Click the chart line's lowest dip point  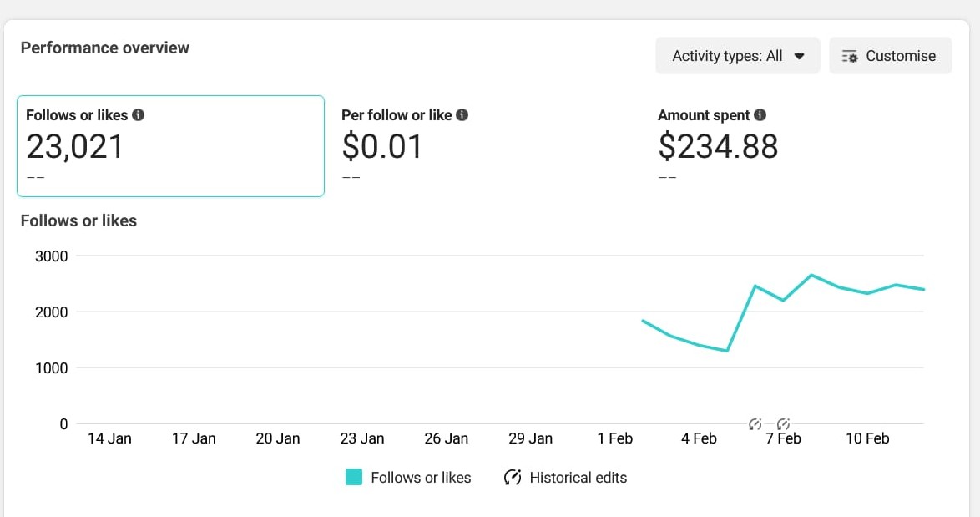[727, 351]
